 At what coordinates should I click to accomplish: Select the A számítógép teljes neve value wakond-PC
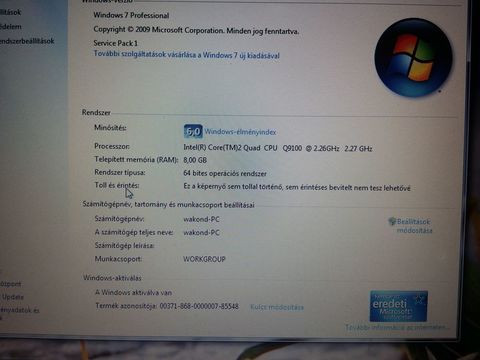coord(201,233)
